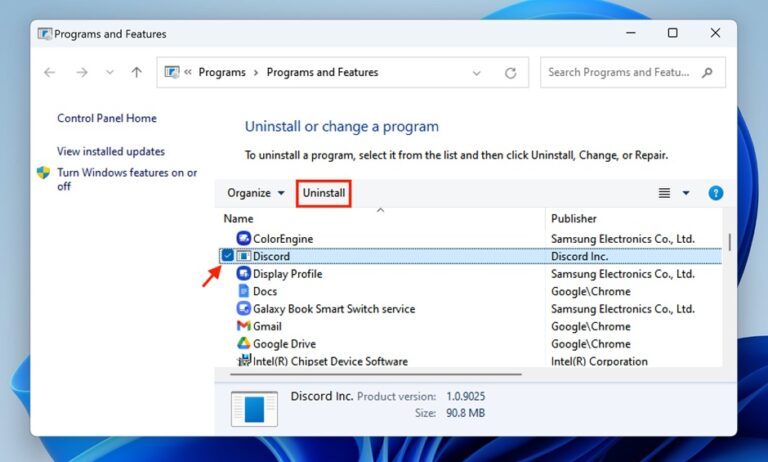768x462 pixels.
Task: Maximize the Programs and Features window
Action: pos(673,33)
